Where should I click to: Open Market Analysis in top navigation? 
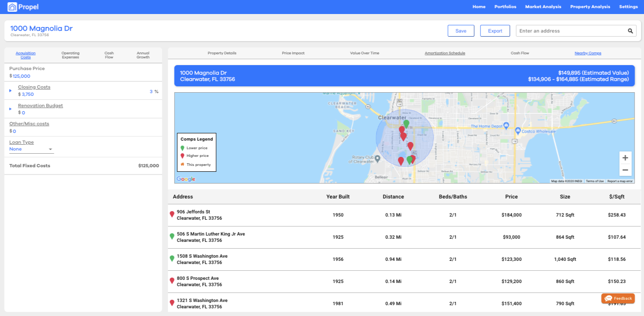click(543, 7)
